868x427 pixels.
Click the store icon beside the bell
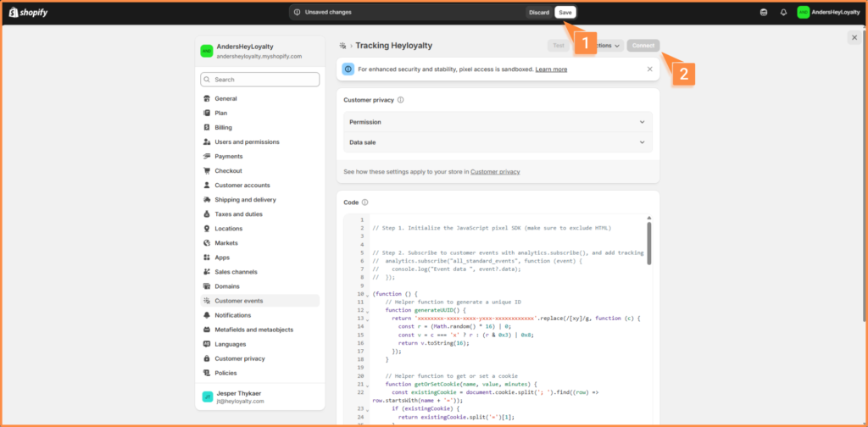(765, 12)
